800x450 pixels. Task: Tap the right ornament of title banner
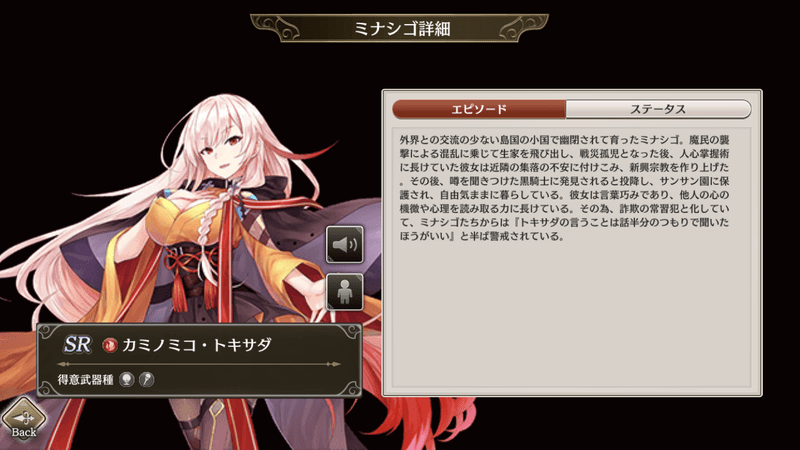pos(523,28)
